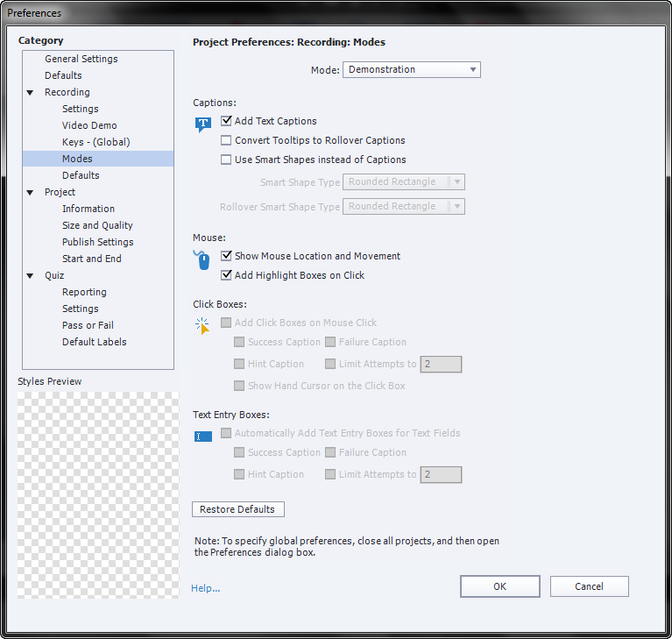Click the mouse icon in Mouse section
The image size is (672, 639).
(202, 259)
